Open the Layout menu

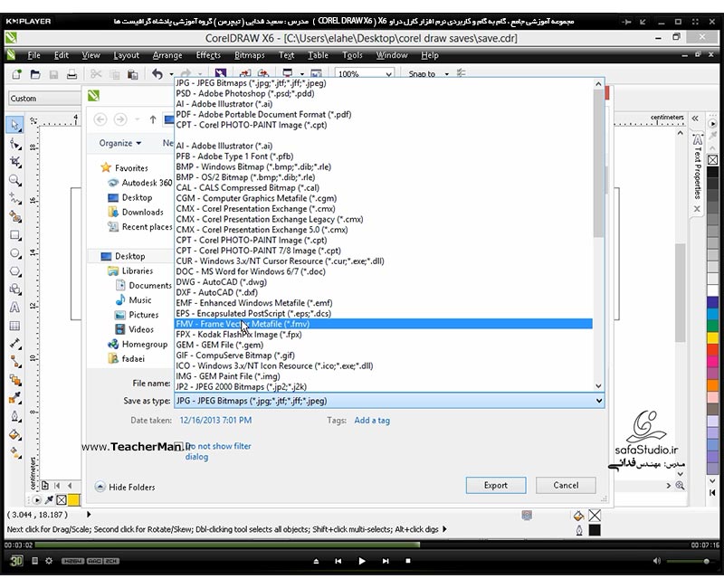pos(126,55)
